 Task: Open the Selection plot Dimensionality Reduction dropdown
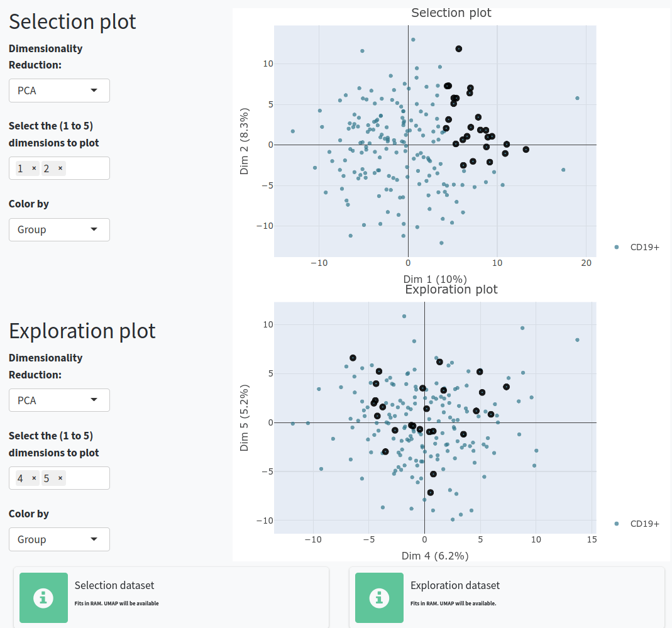coord(59,91)
